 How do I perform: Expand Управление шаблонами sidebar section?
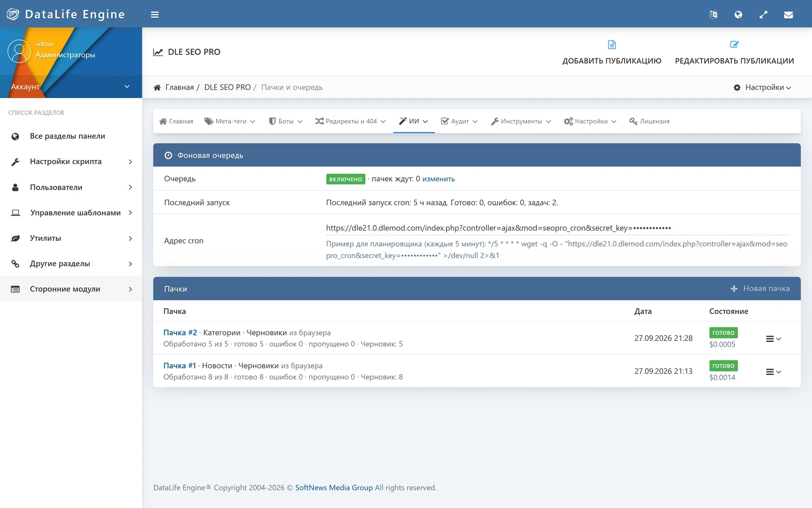coord(71,213)
